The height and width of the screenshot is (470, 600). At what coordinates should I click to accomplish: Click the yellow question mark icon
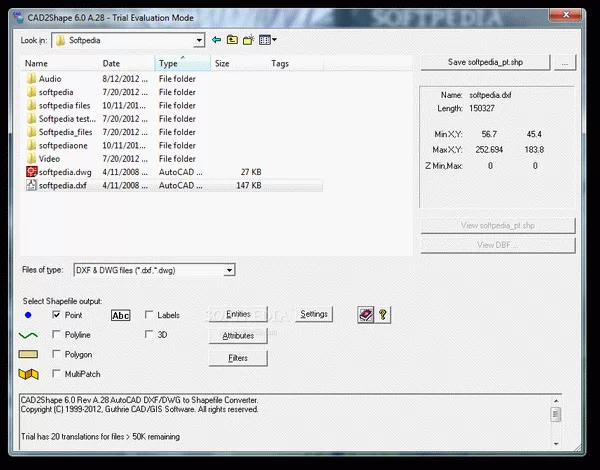383,314
